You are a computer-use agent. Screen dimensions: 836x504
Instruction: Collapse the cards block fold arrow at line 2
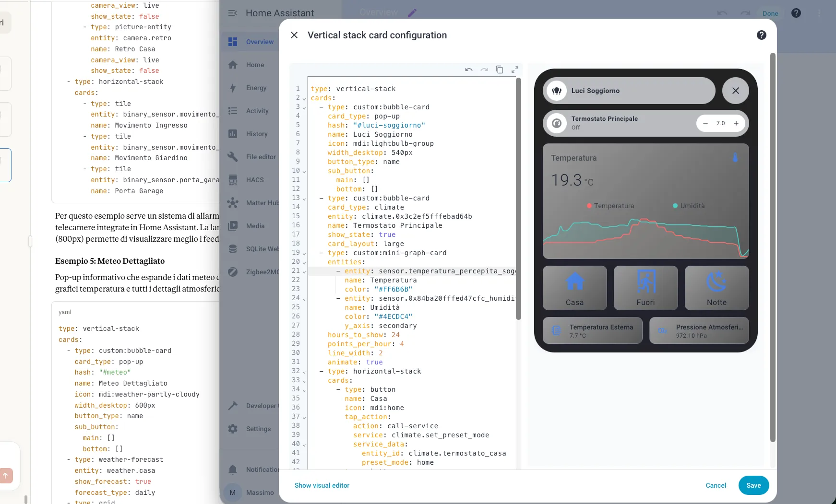304,99
